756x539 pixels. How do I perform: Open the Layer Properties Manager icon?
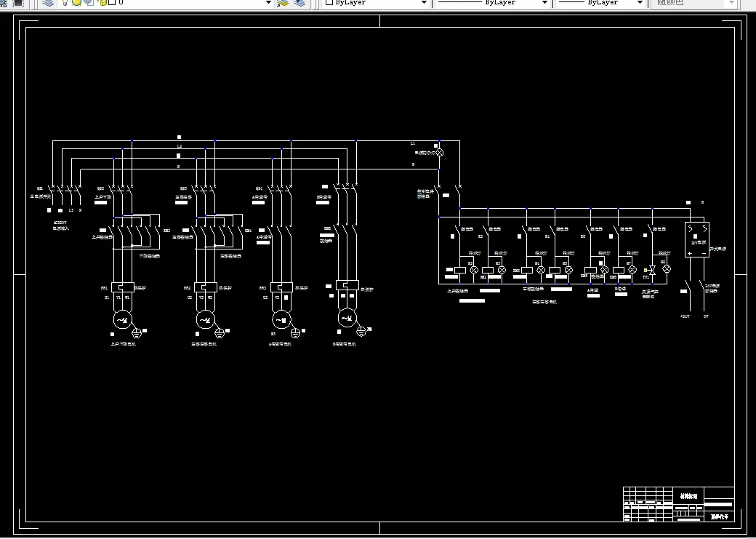click(48, 2)
